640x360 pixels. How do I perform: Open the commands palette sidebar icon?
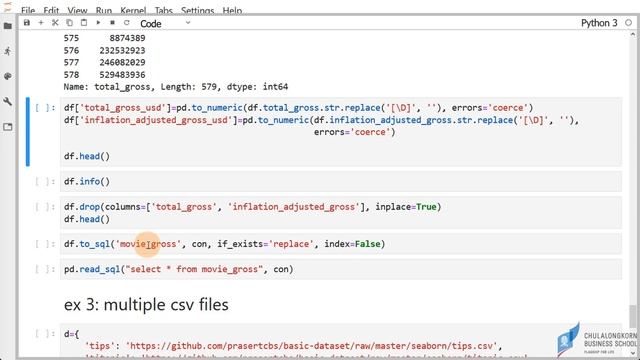(x=8, y=76)
